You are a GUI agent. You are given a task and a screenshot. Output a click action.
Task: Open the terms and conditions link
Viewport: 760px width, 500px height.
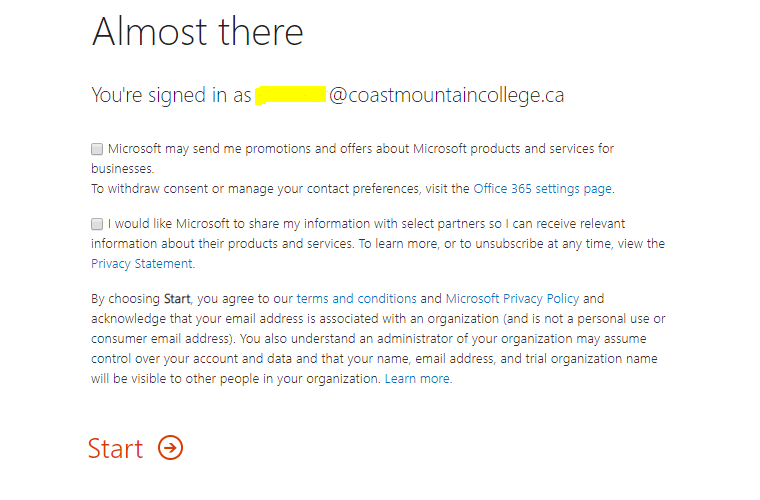pyautogui.click(x=356, y=298)
